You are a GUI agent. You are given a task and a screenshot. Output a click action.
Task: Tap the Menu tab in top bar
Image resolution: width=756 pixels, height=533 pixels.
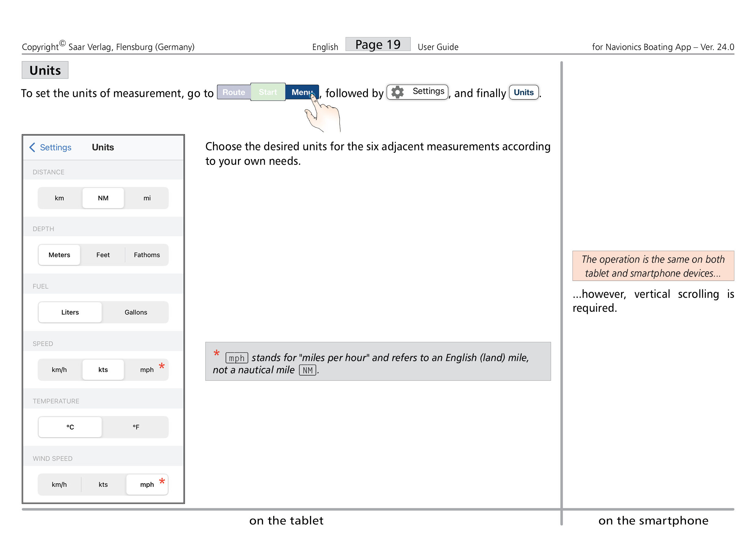point(301,92)
